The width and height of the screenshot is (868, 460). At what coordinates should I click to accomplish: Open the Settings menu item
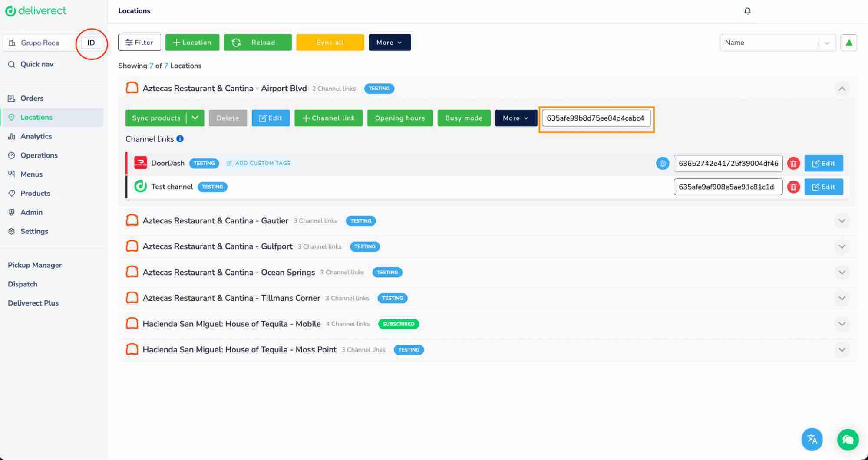coord(34,231)
